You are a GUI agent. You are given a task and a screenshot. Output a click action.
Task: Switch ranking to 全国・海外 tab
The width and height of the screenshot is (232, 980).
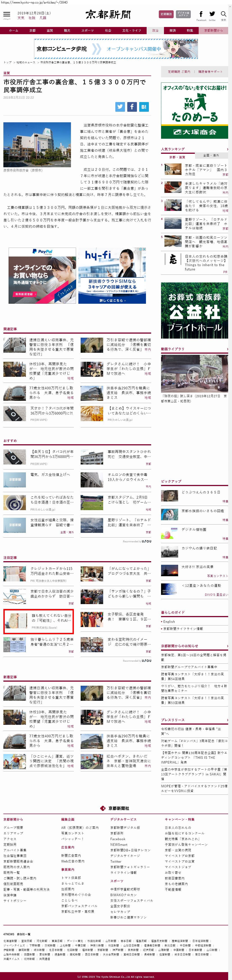pyautogui.click(x=211, y=155)
